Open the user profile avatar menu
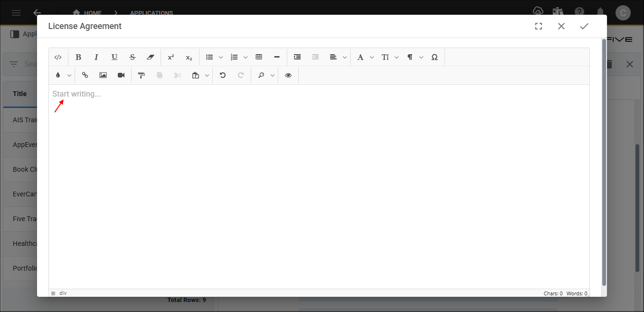The width and height of the screenshot is (644, 312). (x=623, y=13)
